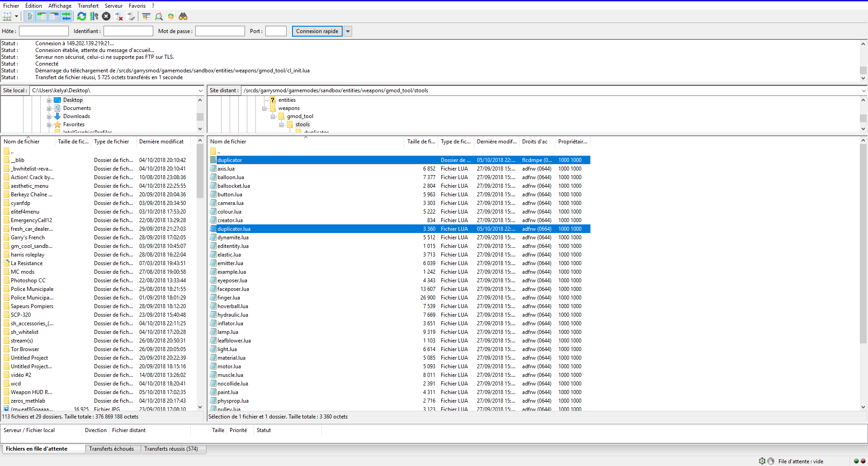This screenshot has width=868, height=466.
Task: Open the Serveur menu
Action: tap(113, 6)
